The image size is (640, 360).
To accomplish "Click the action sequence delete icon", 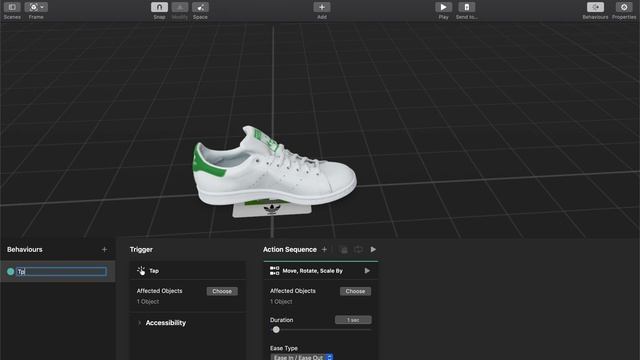I will pyautogui.click(x=344, y=249).
